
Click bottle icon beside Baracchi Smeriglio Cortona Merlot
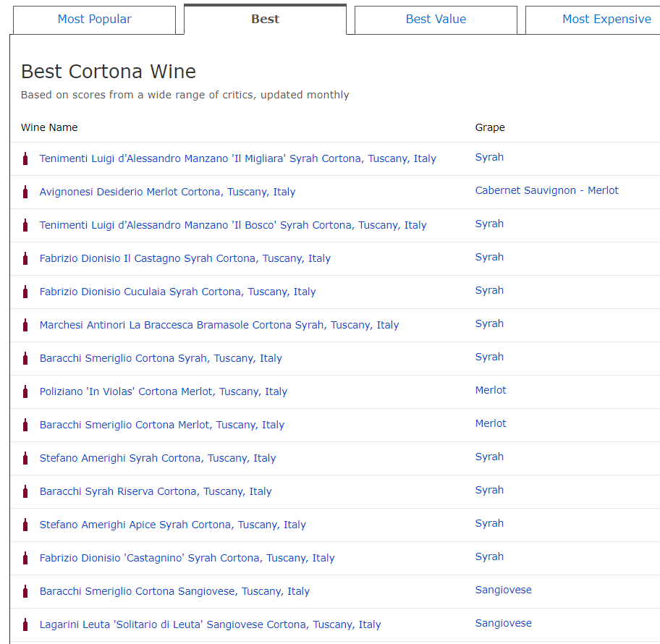pyautogui.click(x=25, y=425)
